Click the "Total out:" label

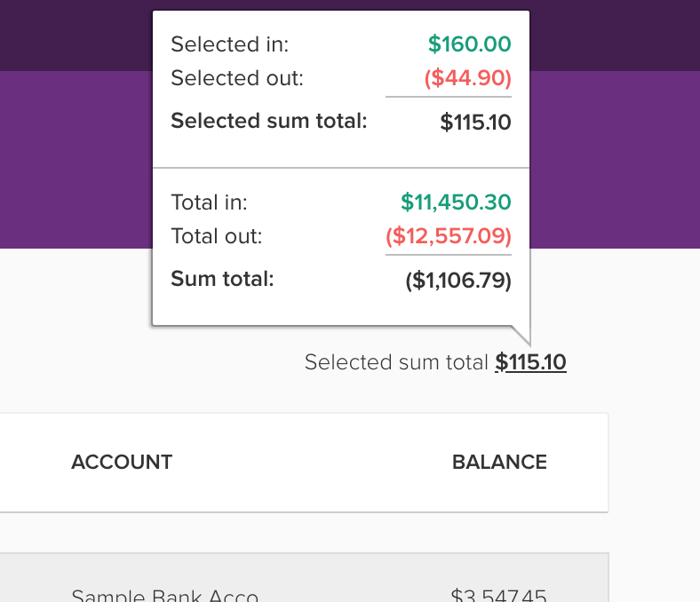216,237
